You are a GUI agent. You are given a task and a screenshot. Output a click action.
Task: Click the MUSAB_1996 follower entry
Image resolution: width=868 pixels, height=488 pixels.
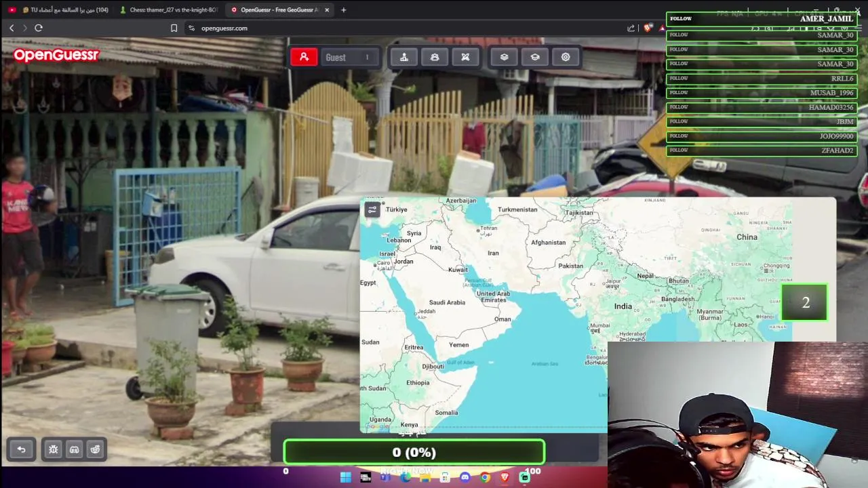tap(762, 93)
